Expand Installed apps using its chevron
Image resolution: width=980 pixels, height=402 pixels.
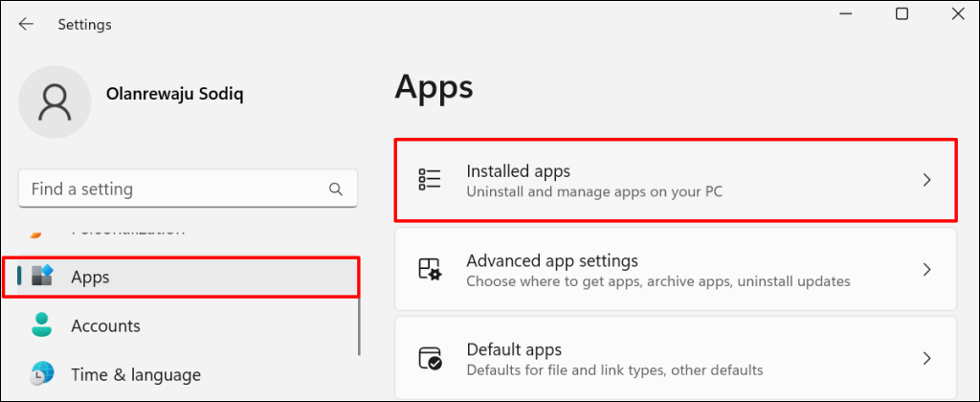926,180
